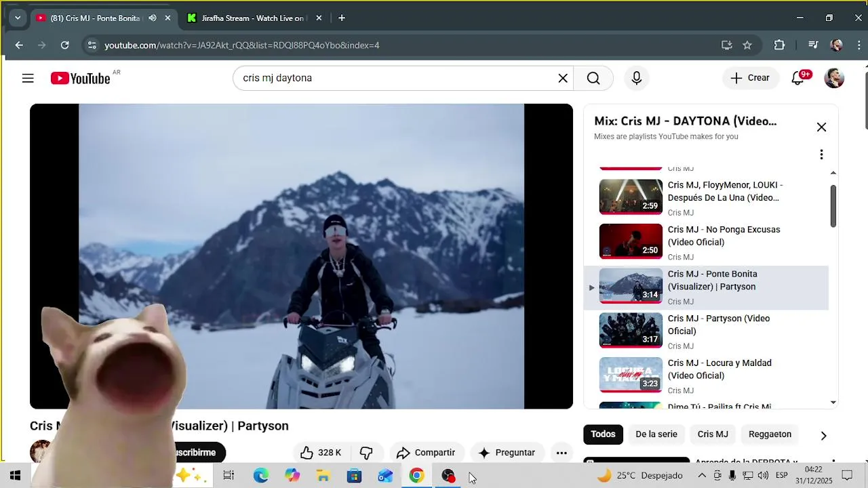
Task: Like the video with thumbs up
Action: [x=321, y=453]
